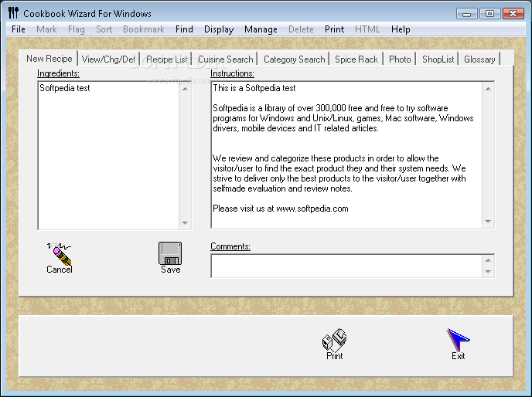532x397 pixels.
Task: Click Ingredients scrollbar down arrow
Action: [x=185, y=222]
